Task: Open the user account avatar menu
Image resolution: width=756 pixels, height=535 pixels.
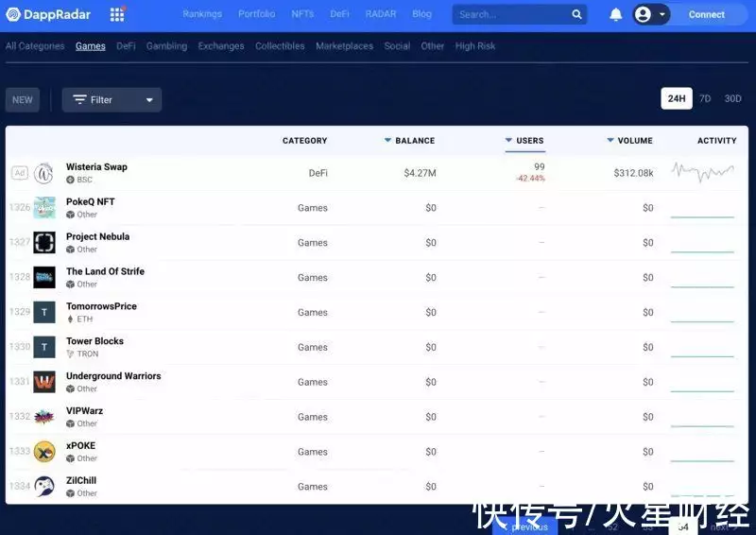Action: tap(651, 14)
